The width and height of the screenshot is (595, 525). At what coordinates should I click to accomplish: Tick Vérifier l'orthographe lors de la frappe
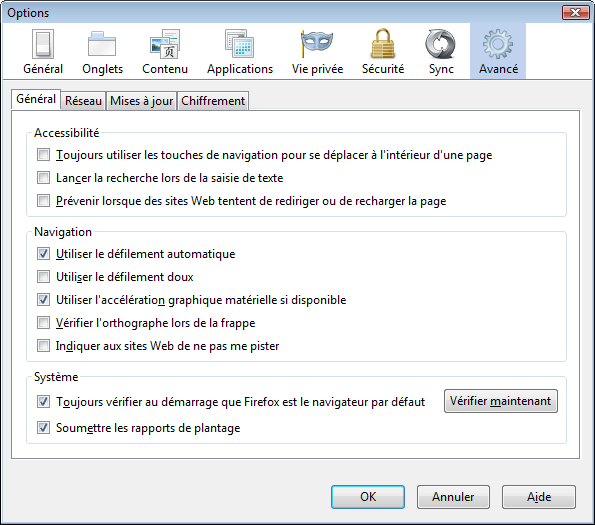[43, 323]
